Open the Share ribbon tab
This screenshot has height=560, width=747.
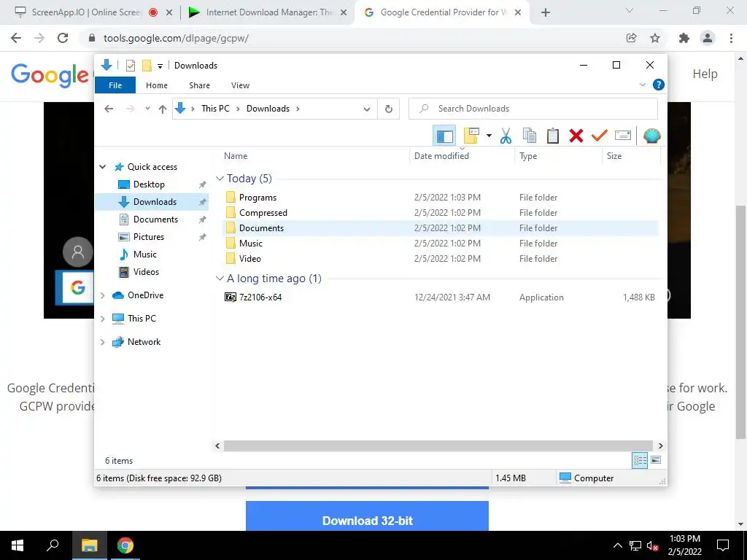tap(199, 85)
